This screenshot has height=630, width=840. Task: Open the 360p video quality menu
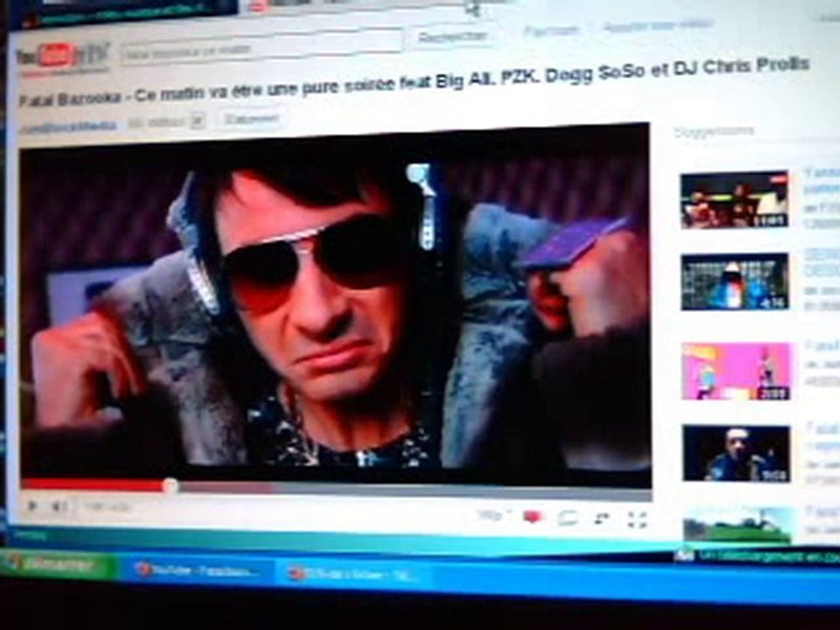point(493,515)
